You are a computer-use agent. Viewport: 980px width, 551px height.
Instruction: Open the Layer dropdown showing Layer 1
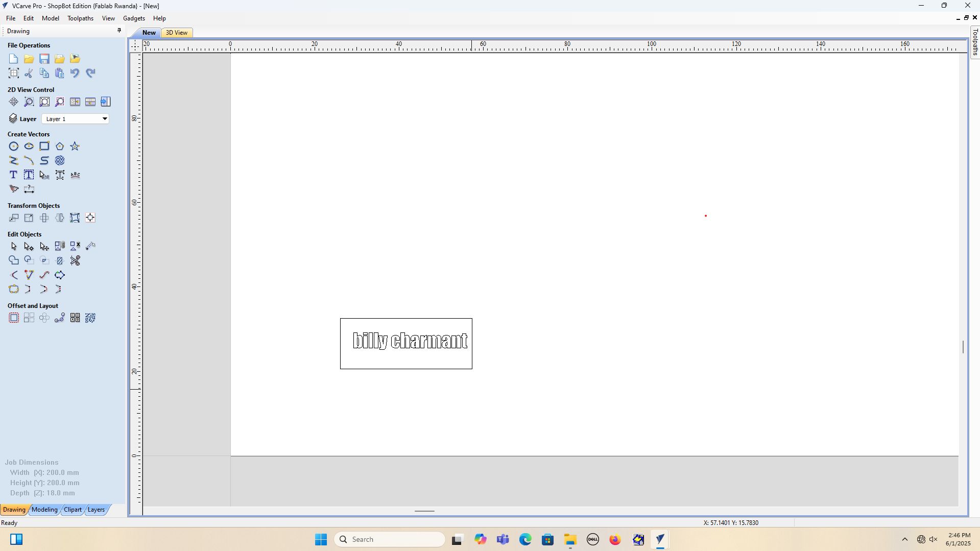point(75,118)
